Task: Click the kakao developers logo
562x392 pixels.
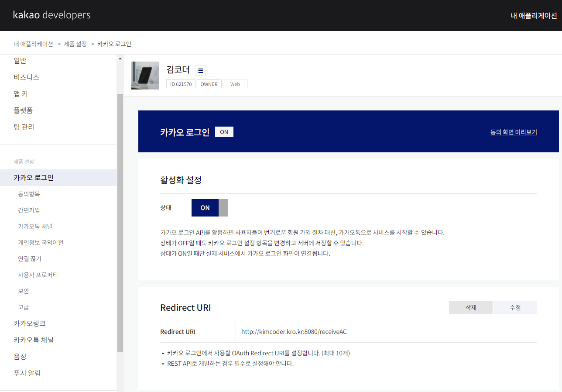Action: coord(52,15)
